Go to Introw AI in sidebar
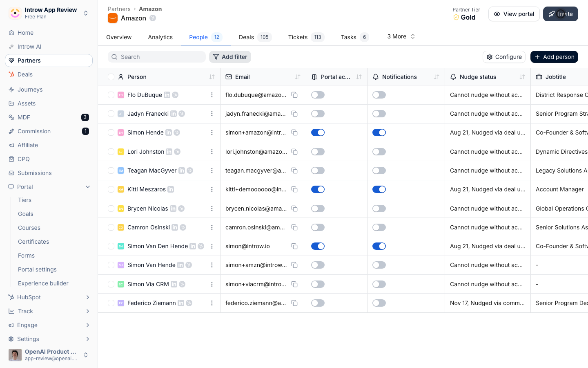The image size is (588, 368). point(49,47)
